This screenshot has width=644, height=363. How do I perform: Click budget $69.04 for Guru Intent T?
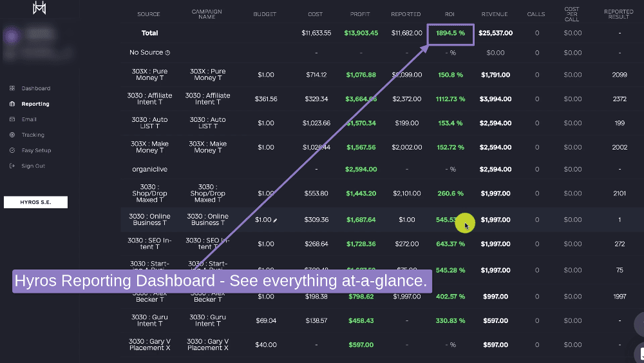266,320
